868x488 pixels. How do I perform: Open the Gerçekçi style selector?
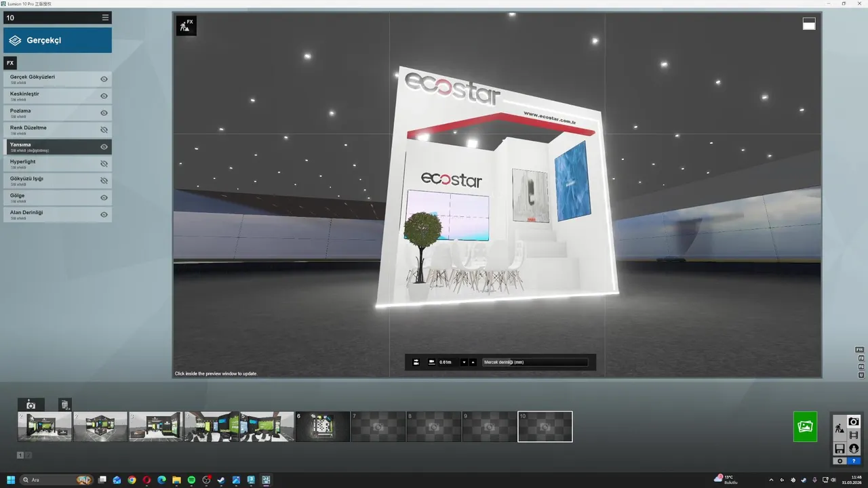[x=58, y=40]
